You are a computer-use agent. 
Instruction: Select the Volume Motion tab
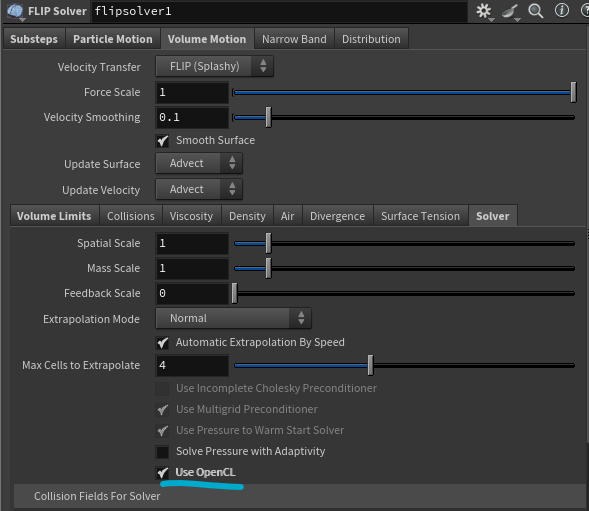click(207, 39)
